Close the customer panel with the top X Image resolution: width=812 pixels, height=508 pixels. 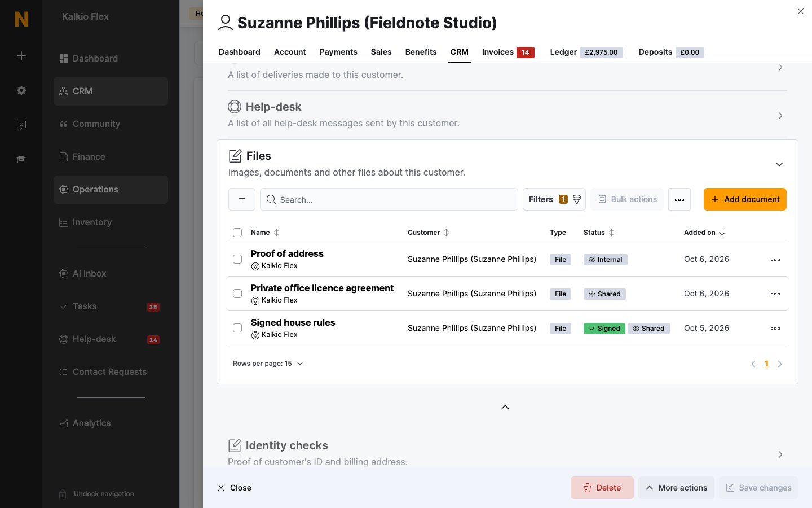(x=801, y=11)
